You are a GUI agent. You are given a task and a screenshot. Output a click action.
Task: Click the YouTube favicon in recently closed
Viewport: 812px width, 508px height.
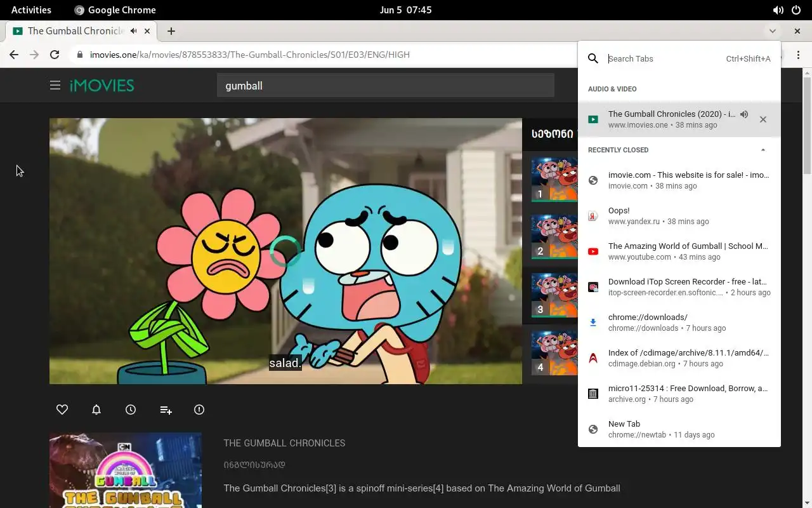pos(593,251)
